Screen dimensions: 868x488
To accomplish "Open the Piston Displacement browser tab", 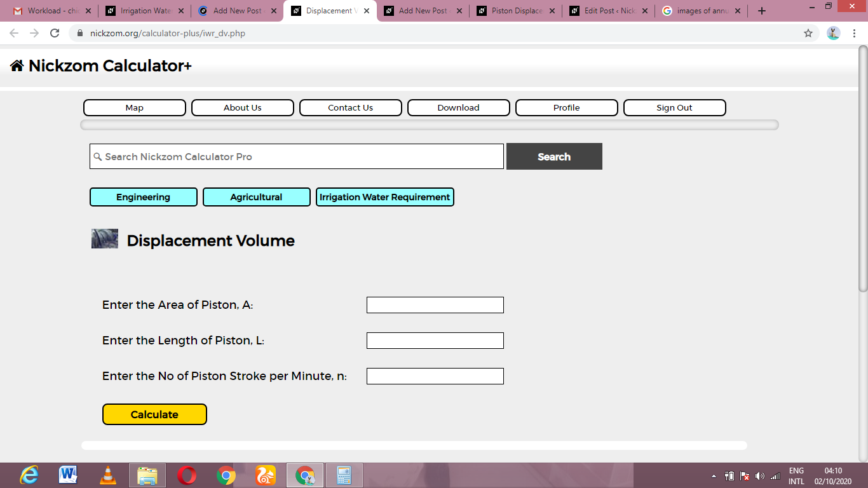I will (517, 11).
